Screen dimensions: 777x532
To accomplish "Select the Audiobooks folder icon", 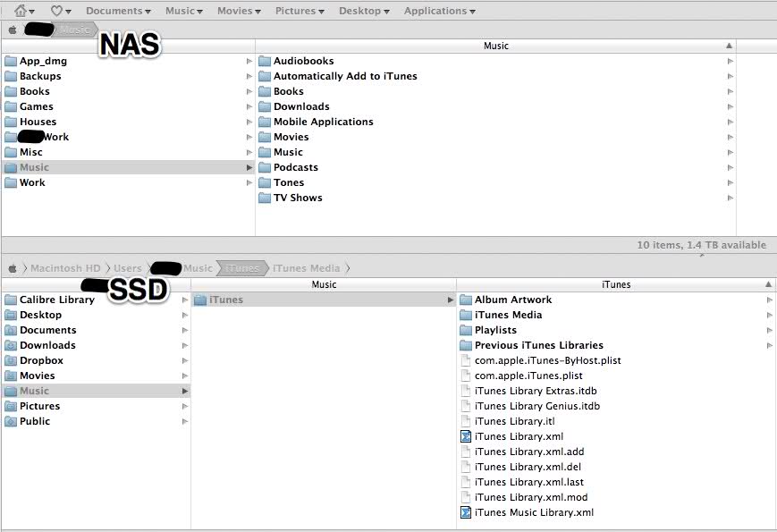I will (x=265, y=61).
